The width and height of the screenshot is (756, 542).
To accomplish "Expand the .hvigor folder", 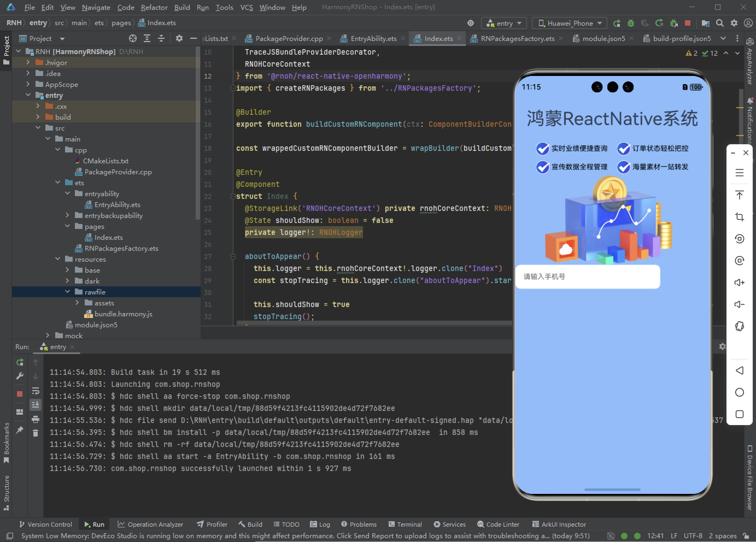I will (x=28, y=63).
